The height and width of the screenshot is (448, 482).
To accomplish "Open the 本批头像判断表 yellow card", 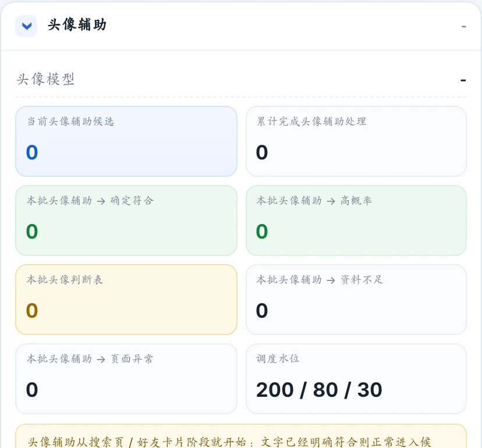I will click(126, 300).
